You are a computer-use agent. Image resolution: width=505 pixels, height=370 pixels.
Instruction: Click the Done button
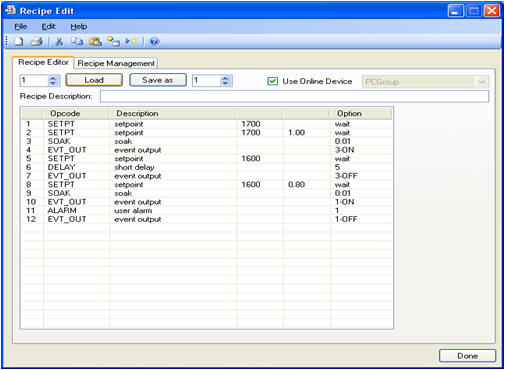tap(467, 356)
